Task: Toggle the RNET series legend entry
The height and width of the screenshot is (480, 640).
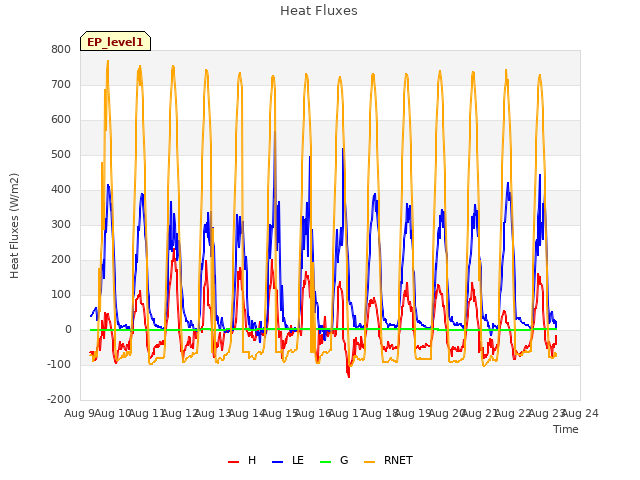Action: (388, 460)
